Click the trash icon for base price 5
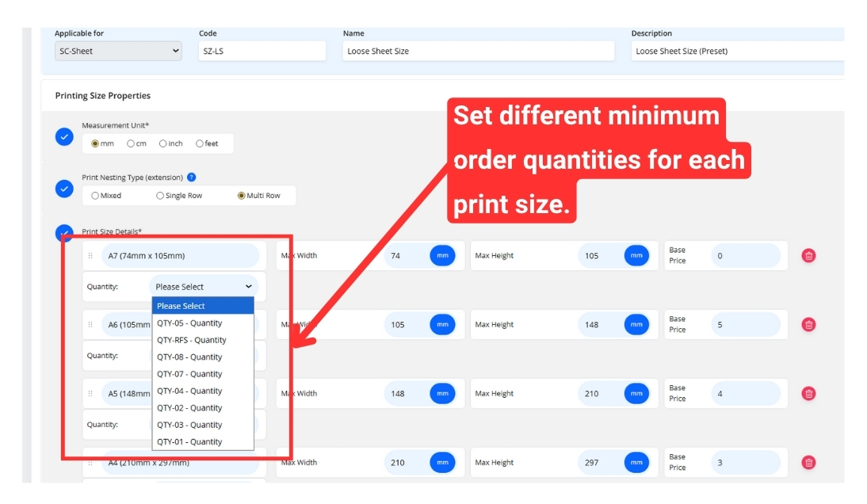Screen dimensions: 867x504 pos(808,325)
